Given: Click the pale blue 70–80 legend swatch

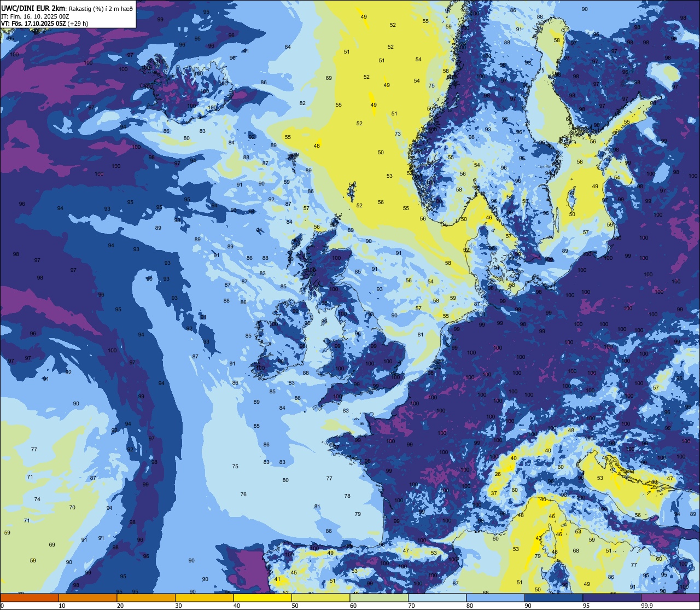Looking at the screenshot, I should (x=437, y=598).
